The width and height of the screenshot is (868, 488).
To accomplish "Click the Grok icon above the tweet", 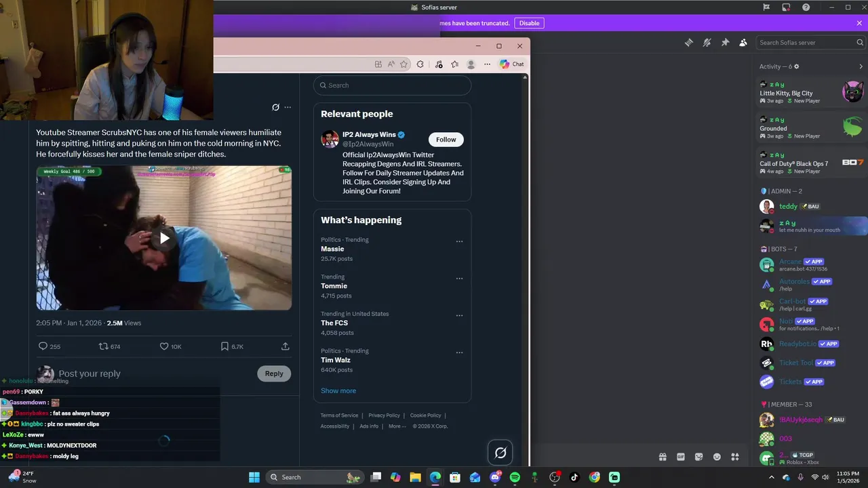I will [275, 107].
